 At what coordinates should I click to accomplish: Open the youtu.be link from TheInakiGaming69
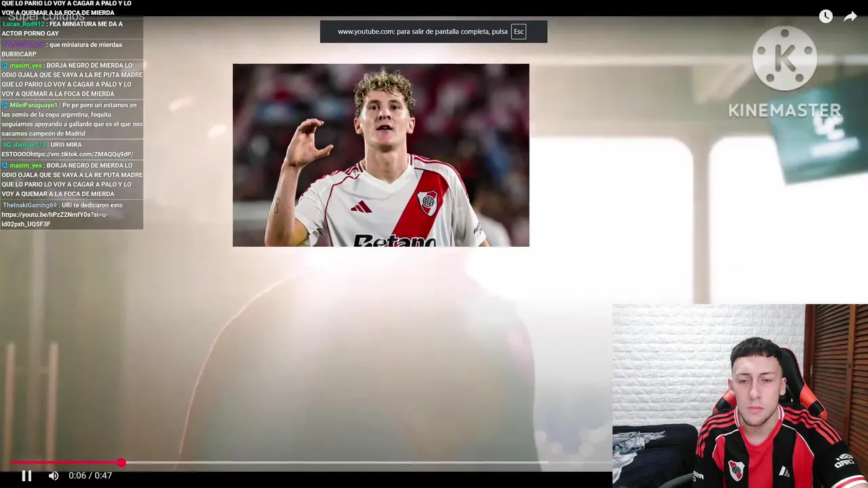pyautogui.click(x=54, y=219)
